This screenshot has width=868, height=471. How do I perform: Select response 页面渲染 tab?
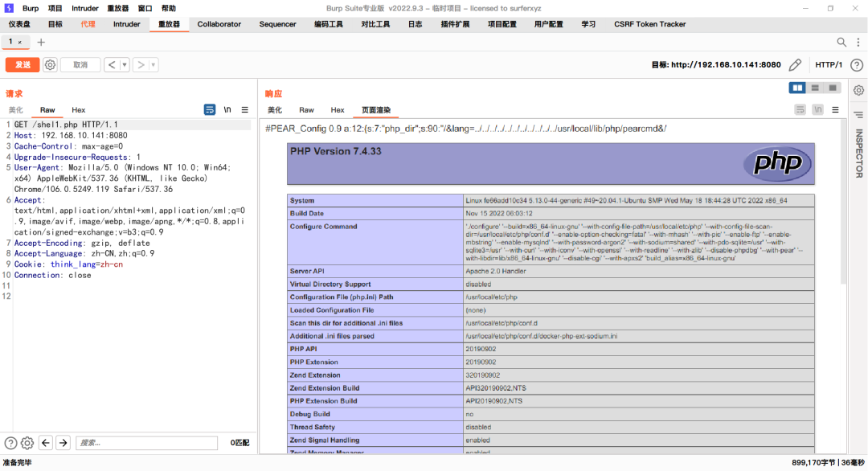[376, 110]
